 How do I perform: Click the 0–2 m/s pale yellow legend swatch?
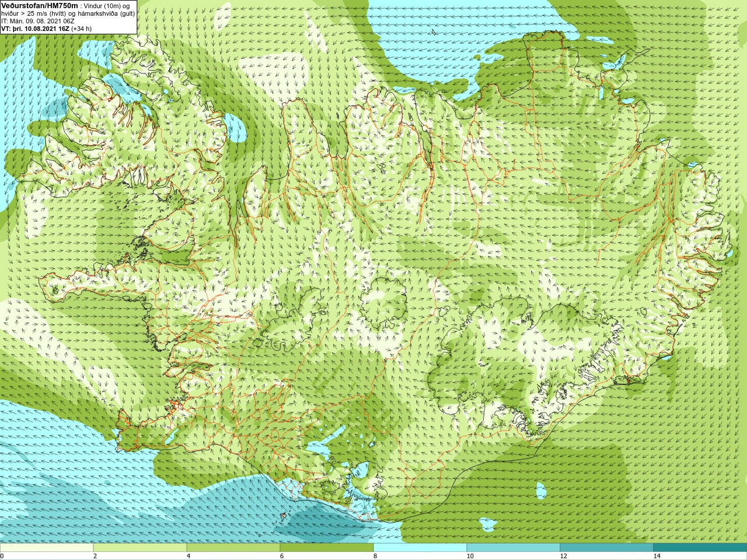[47, 548]
